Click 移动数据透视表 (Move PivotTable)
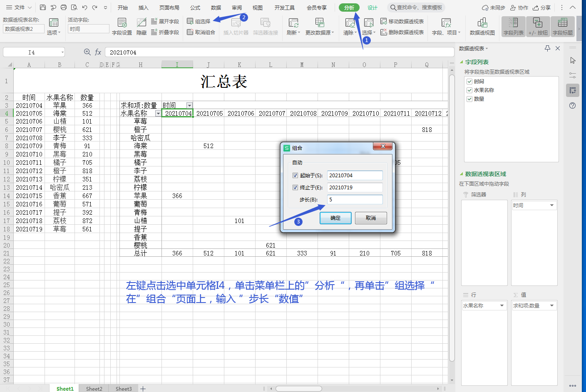This screenshot has height=392, width=586. coord(402,21)
